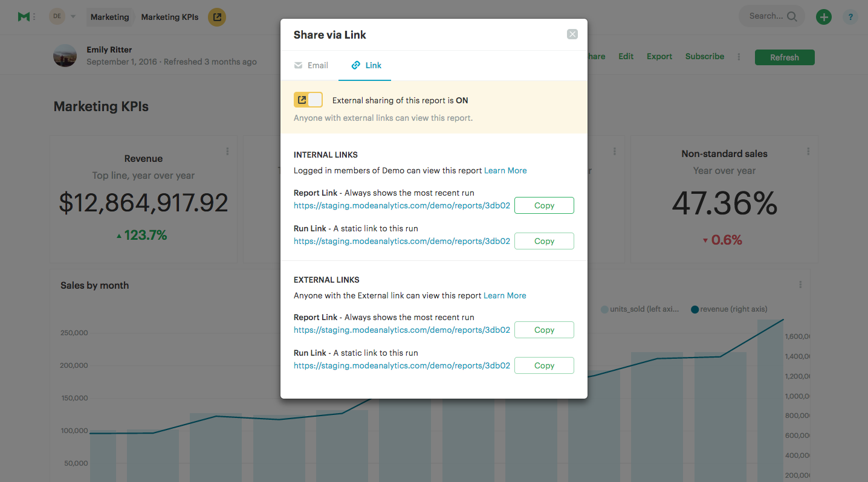This screenshot has height=482, width=868.
Task: Copy the internal Report Link
Action: point(544,205)
